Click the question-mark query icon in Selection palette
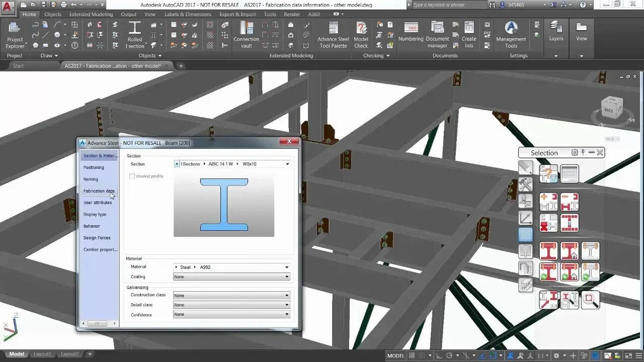Screen dimensions: 644x362 click(548, 174)
